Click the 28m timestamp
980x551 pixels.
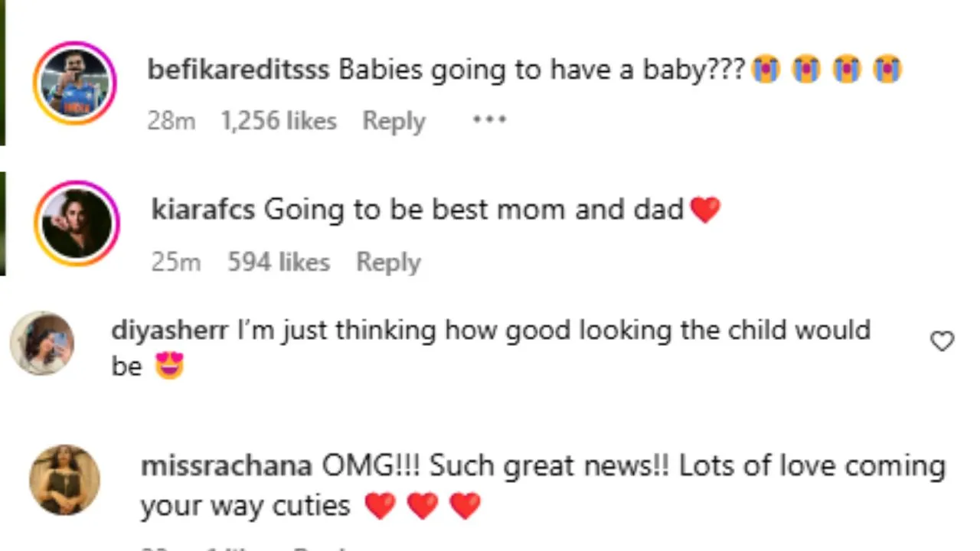pos(171,121)
